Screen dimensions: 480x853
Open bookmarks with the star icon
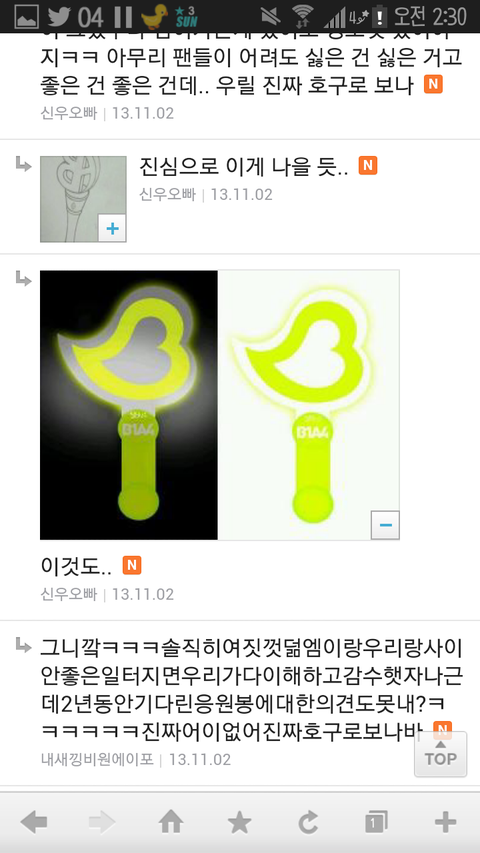pos(239,822)
